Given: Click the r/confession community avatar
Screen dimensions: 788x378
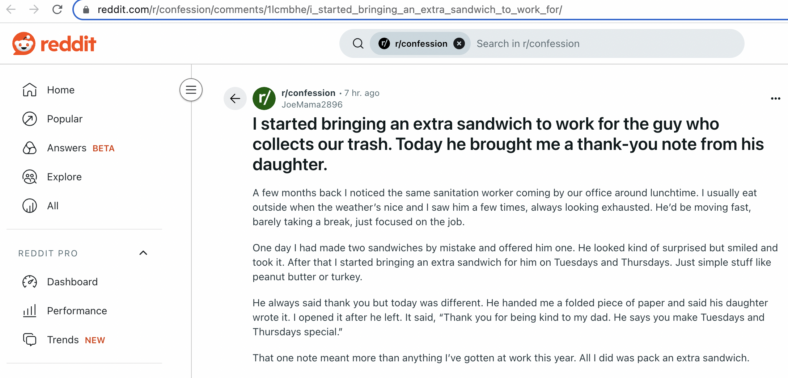Looking at the screenshot, I should 264,98.
